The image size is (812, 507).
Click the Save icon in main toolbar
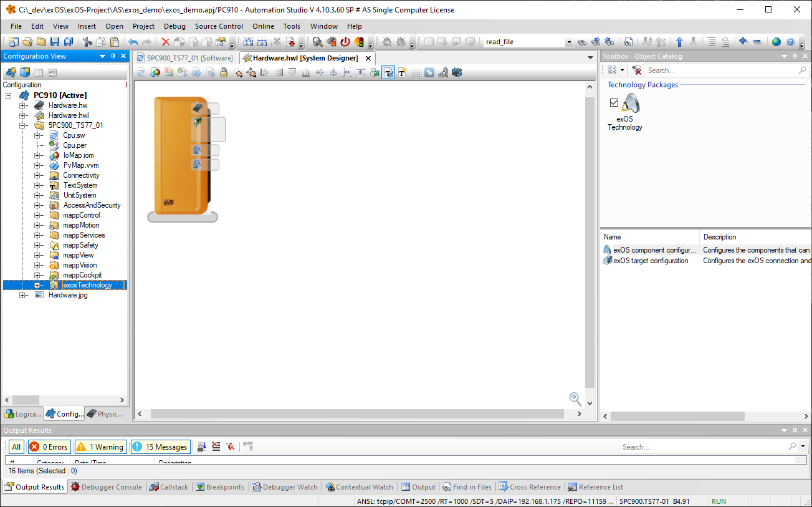click(x=55, y=42)
